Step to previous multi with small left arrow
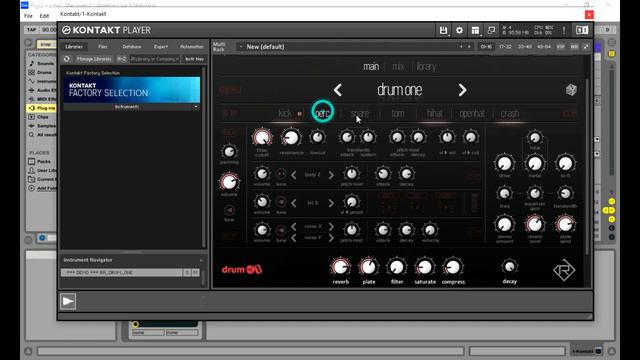This screenshot has width=640, height=360. [461, 47]
